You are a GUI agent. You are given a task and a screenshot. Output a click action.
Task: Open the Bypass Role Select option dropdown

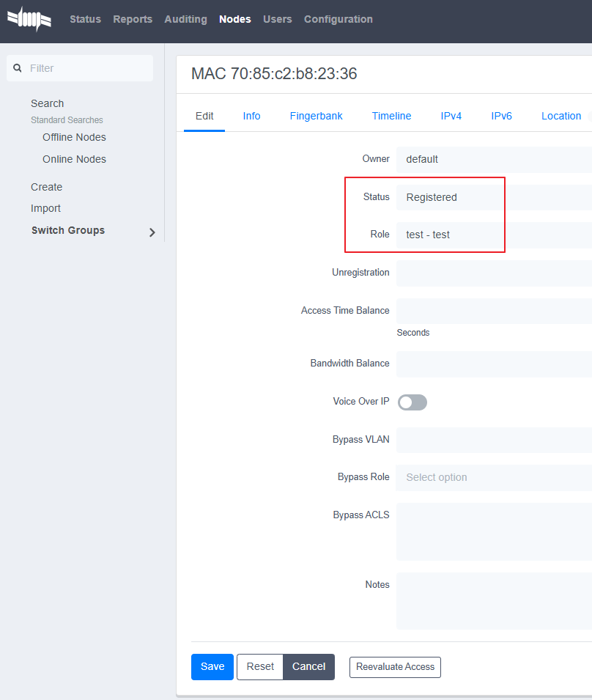point(494,478)
